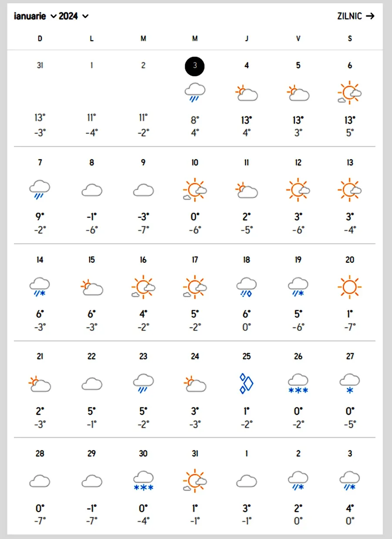Click the partly sunny icon on January 4

click(x=247, y=93)
